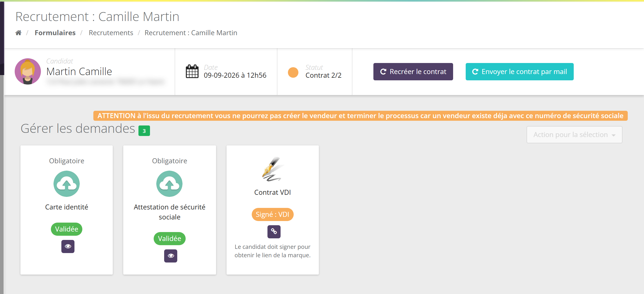644x294 pixels.
Task: Click Recrutement : Camille Martin breadcrumb item
Action: pos(191,33)
